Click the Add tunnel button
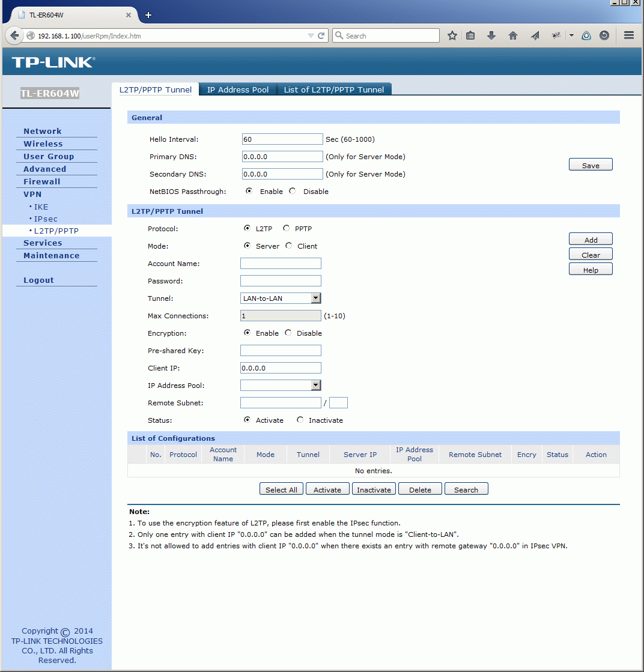644x672 pixels. point(591,240)
